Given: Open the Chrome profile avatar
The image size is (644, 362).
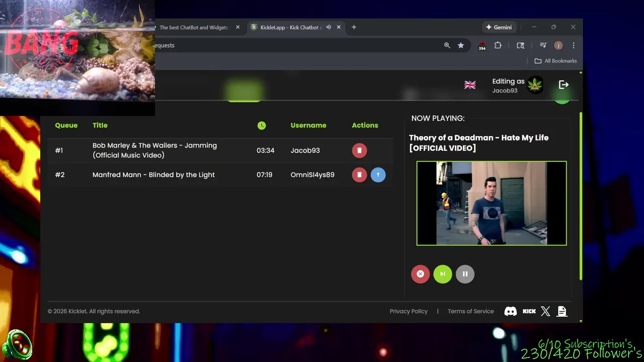Looking at the screenshot, I should click(x=558, y=45).
